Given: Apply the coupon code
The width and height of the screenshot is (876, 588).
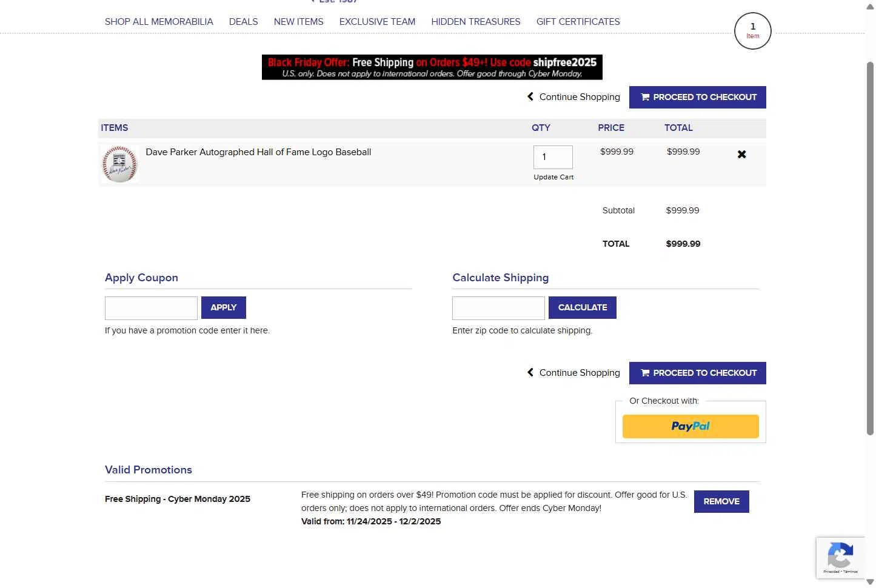Looking at the screenshot, I should 224,308.
